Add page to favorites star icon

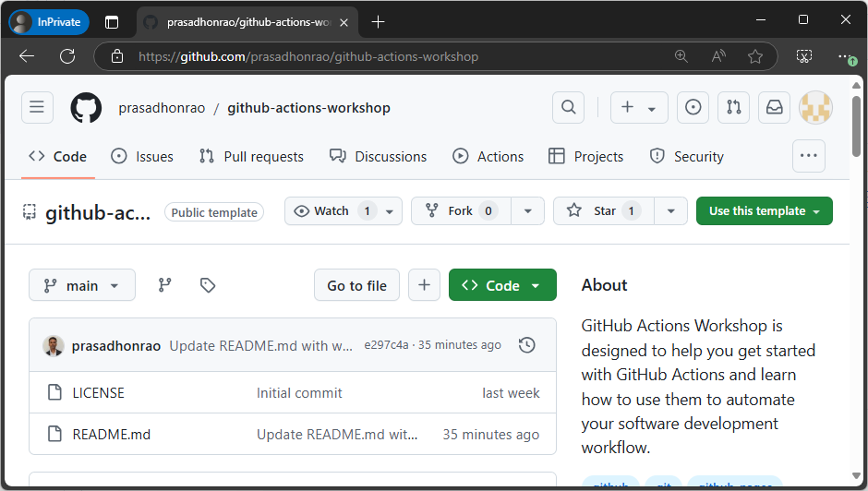[x=755, y=56]
